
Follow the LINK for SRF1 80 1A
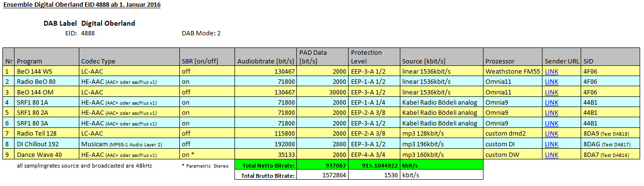[551, 102]
